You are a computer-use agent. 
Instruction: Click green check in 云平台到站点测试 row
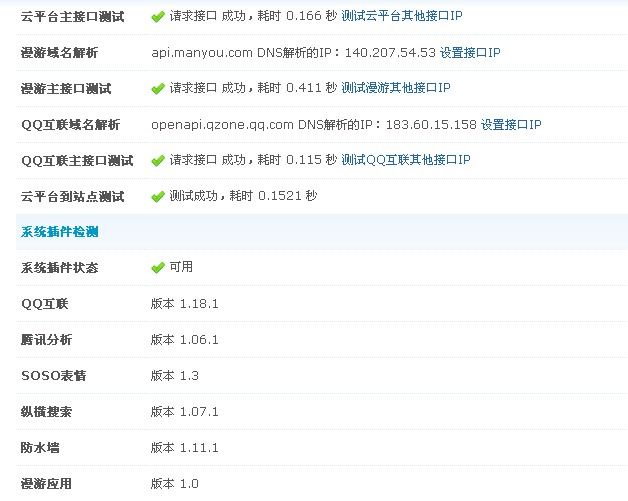point(158,196)
